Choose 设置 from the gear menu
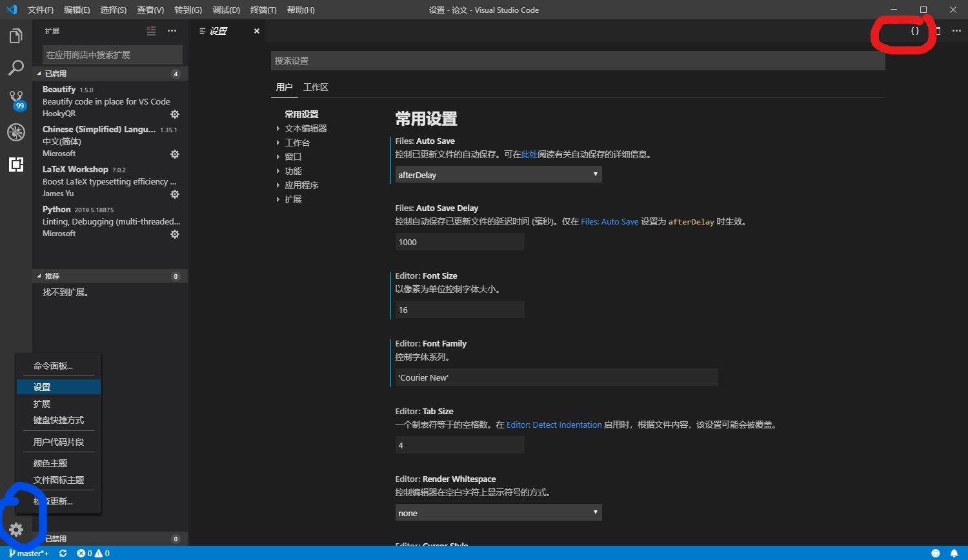The image size is (968, 560). click(x=59, y=387)
